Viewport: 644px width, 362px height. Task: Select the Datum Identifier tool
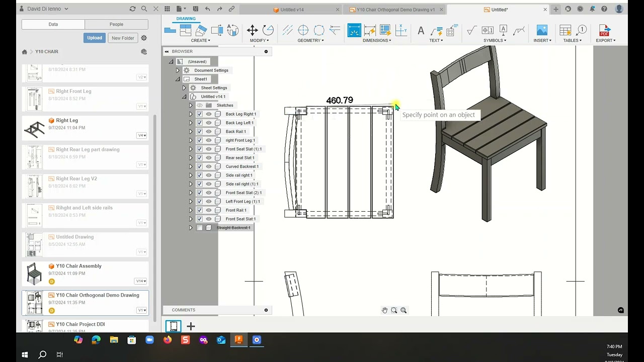(x=503, y=30)
